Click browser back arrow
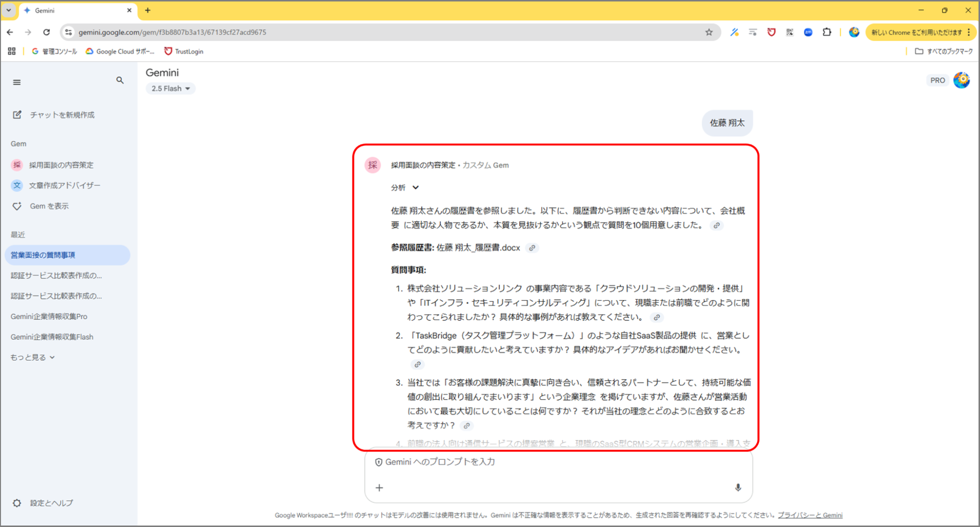This screenshot has height=527, width=980. tap(10, 32)
